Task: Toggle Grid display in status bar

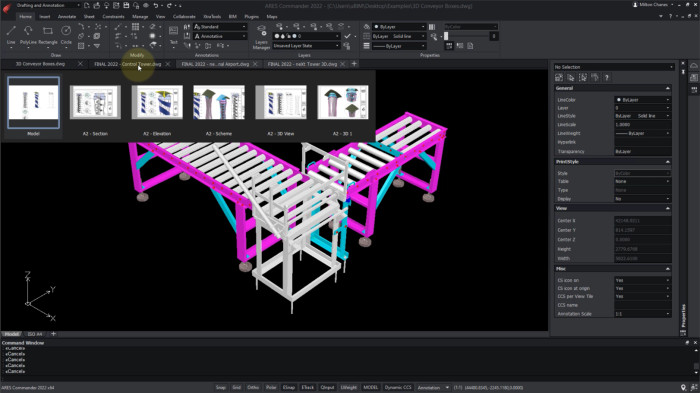Action: [237, 387]
